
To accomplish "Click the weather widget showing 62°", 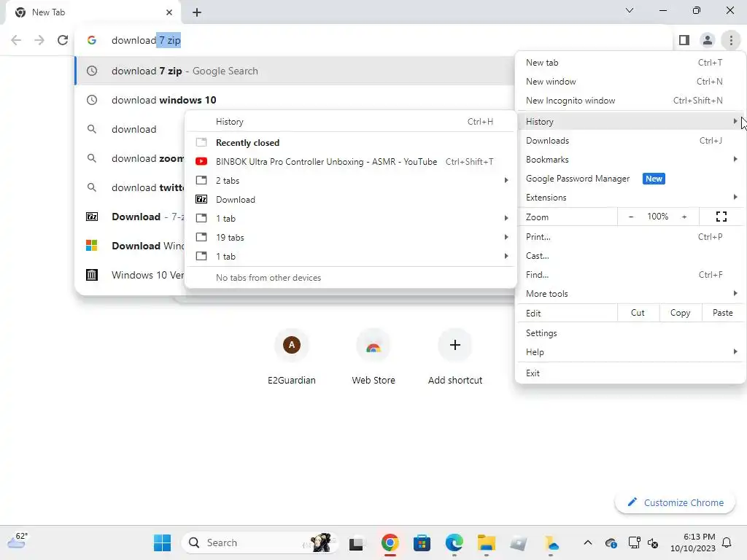I will 18,540.
